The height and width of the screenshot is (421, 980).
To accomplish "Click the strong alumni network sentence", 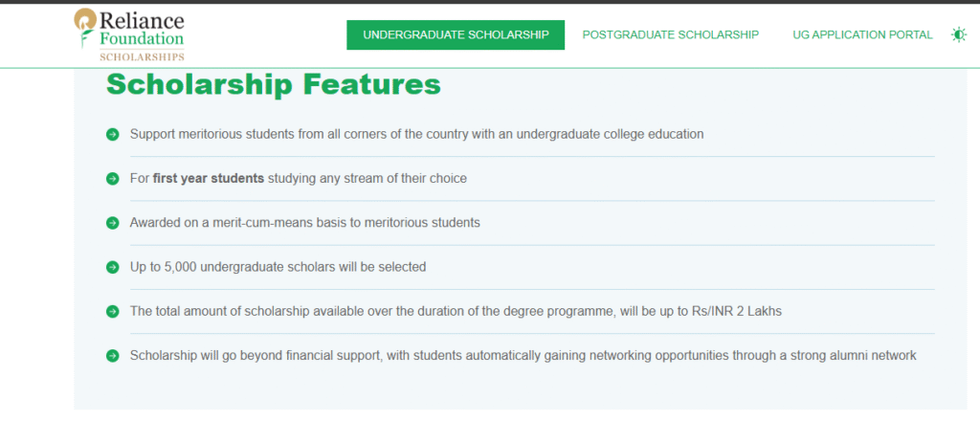I will 523,356.
